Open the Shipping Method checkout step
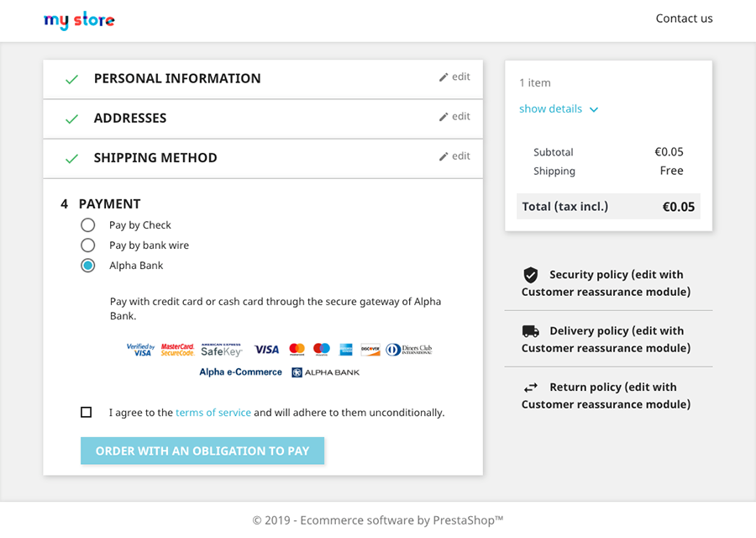756x538 pixels. 155,158
